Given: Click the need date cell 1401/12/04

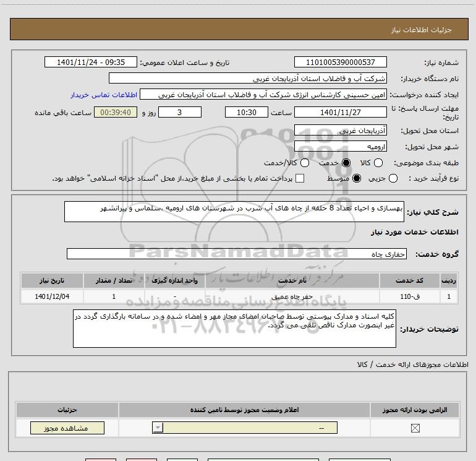Looking at the screenshot, I should click(52, 296).
